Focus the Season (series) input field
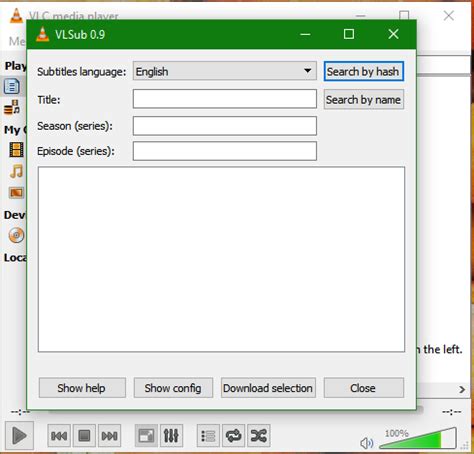The width and height of the screenshot is (474, 454). tap(224, 126)
